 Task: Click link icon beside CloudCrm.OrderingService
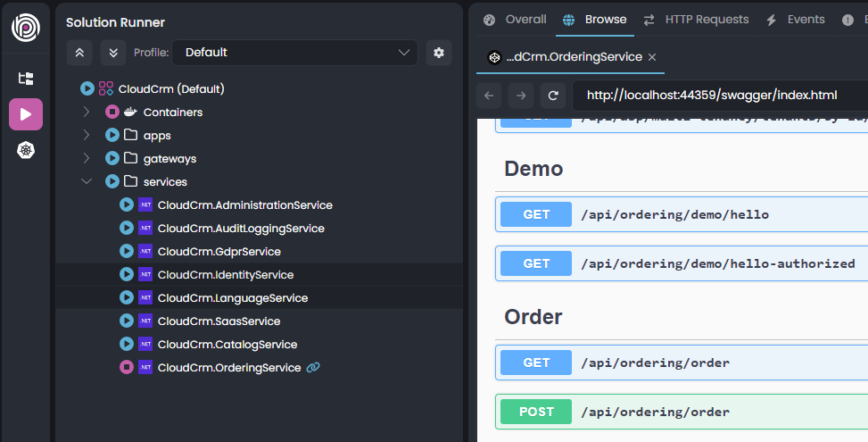pos(313,367)
